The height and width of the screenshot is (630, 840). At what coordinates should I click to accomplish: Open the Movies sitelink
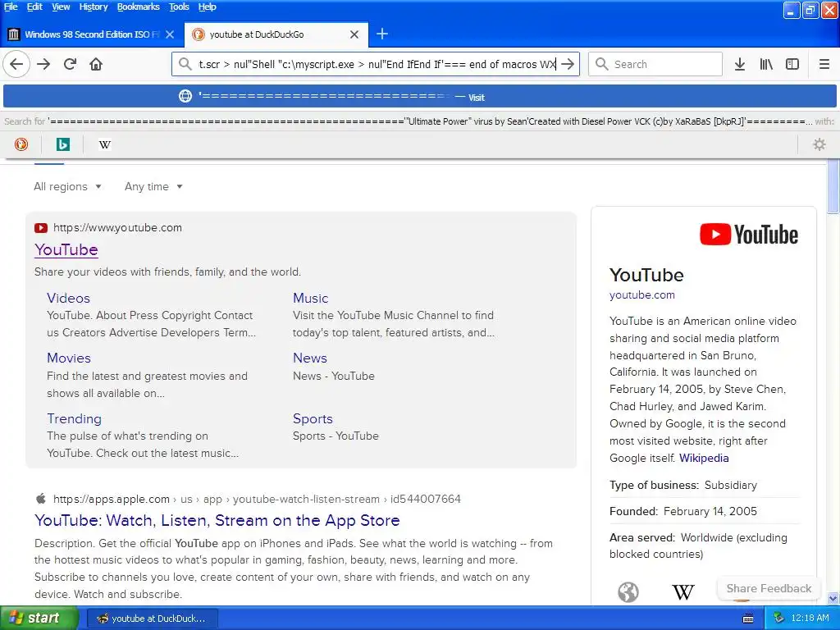(x=69, y=358)
